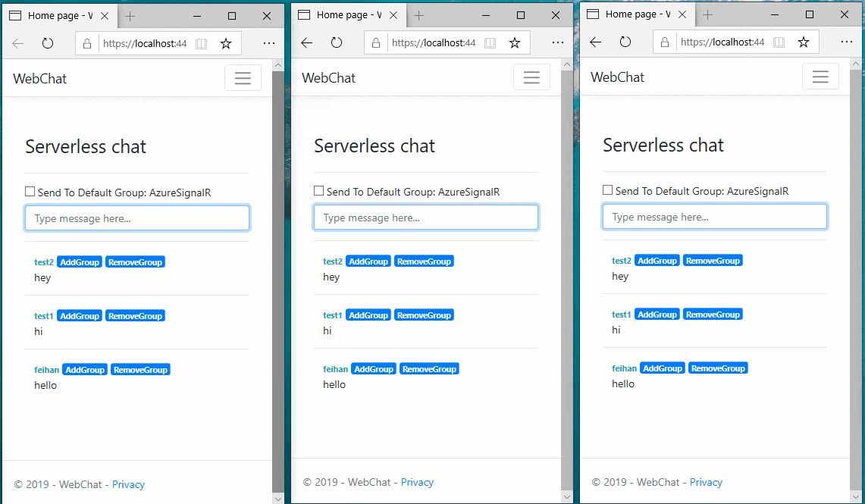Go back in the left browser window

coord(17,43)
